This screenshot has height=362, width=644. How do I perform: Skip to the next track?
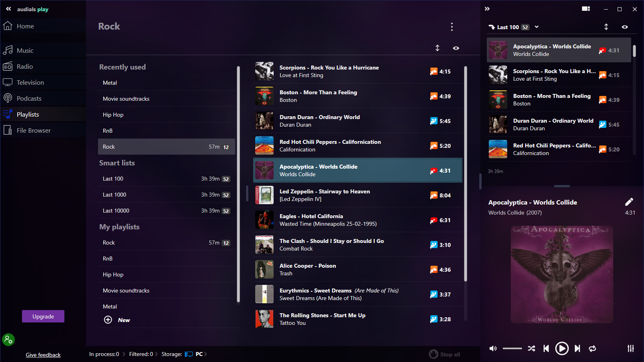click(x=577, y=348)
